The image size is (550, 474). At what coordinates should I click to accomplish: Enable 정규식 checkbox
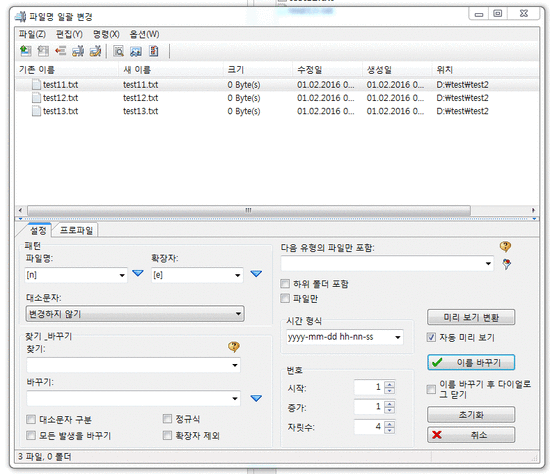(167, 419)
